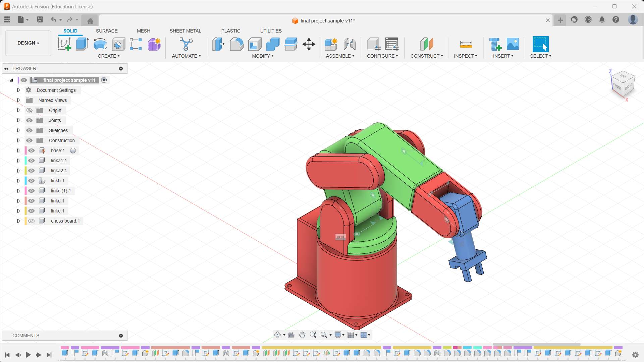
Task: Click the Insert Canvas image icon
Action: (513, 44)
